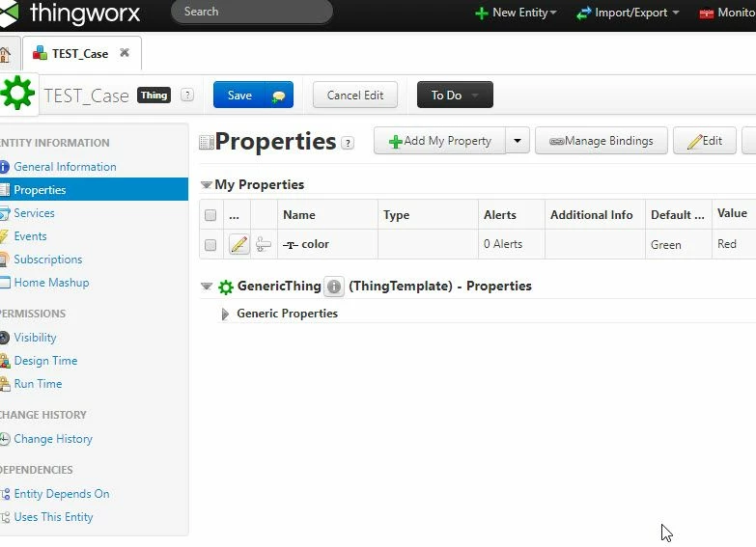Open Visibility permissions

coord(35,338)
